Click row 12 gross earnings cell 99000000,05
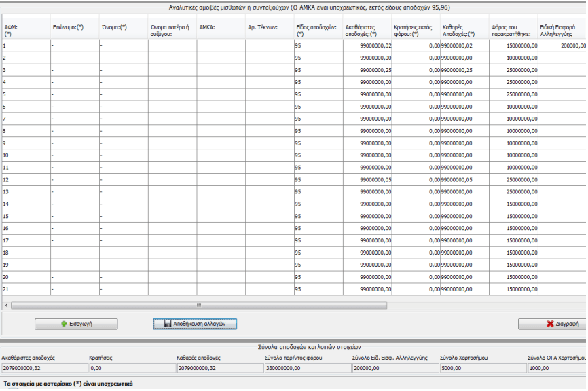Image resolution: width=588 pixels, height=391 pixels. [367, 180]
